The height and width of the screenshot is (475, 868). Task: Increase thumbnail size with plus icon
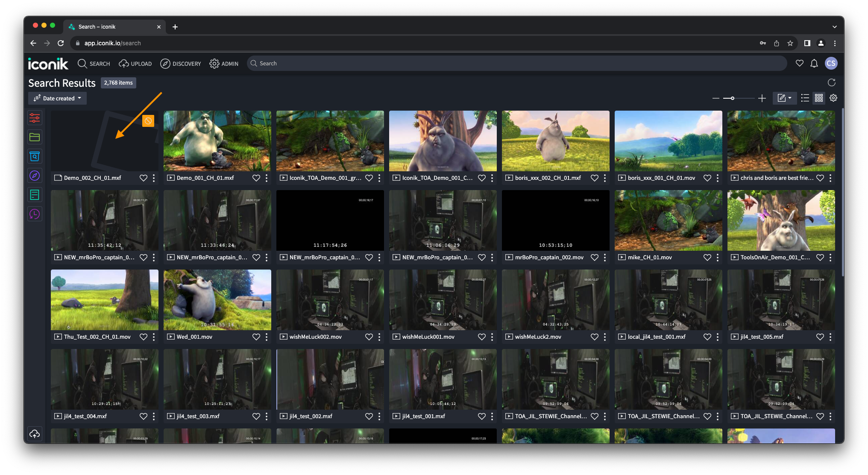click(762, 98)
